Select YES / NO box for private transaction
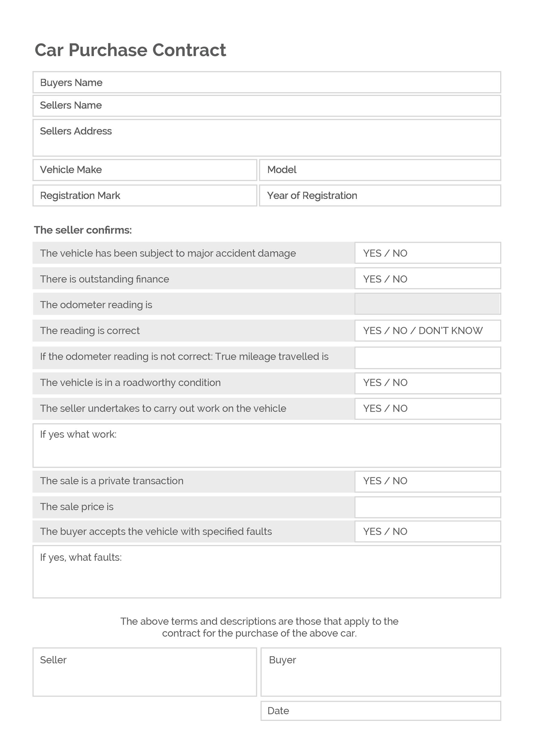534x756 pixels. point(427,481)
